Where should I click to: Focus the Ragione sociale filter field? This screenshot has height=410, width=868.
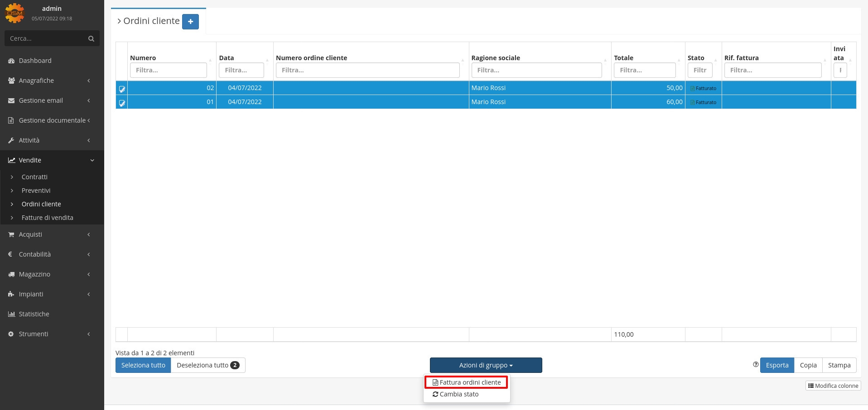(x=536, y=70)
